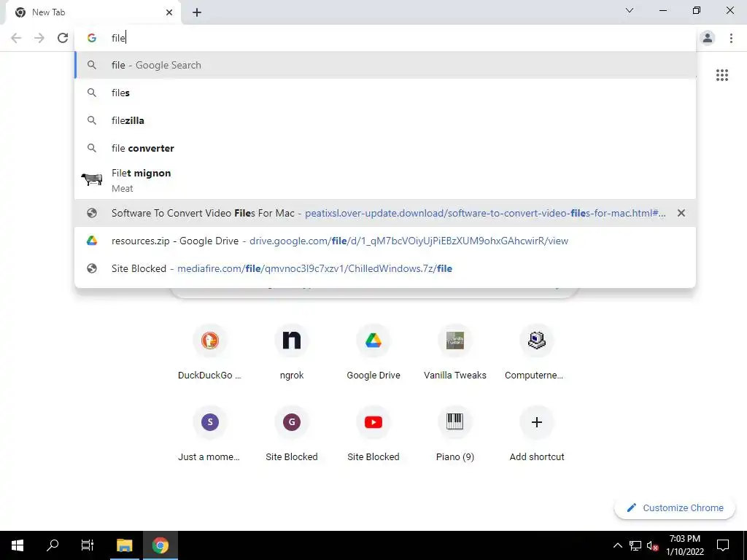Click in the address bar text field
The image size is (747, 560).
tap(385, 38)
